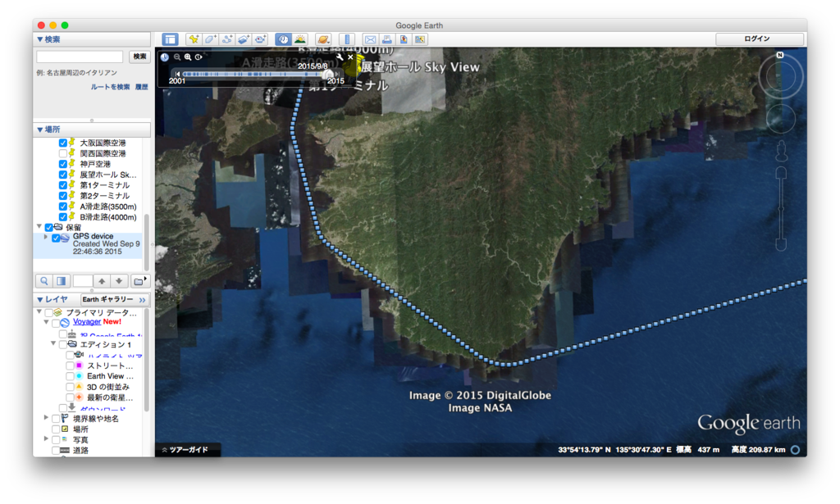Print the current view

(x=386, y=39)
